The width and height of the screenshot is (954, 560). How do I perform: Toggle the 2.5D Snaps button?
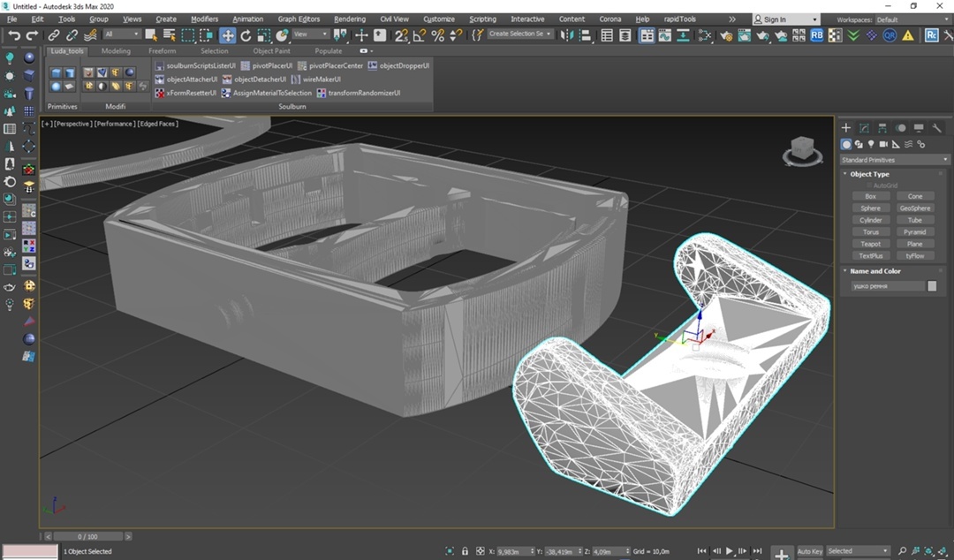tap(401, 35)
